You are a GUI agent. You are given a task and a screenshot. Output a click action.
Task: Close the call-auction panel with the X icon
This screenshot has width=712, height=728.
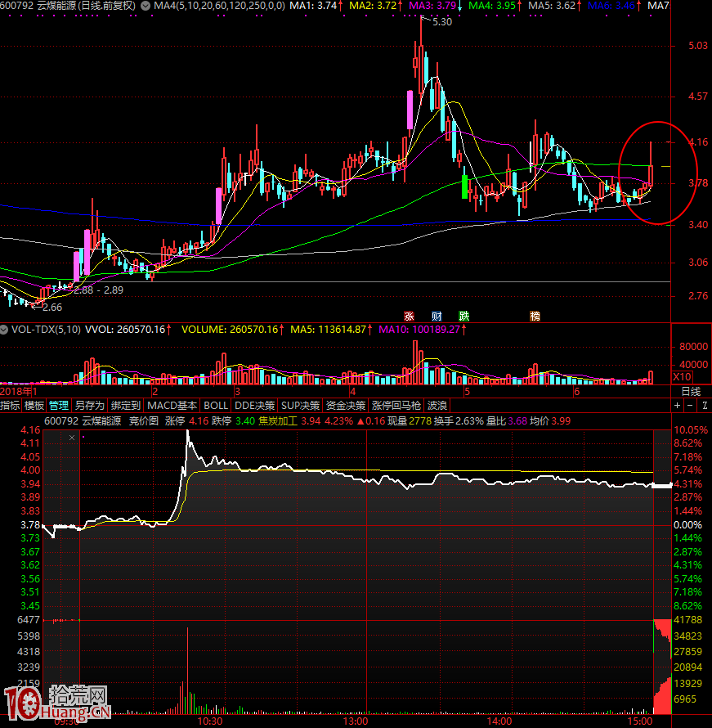pyautogui.click(x=72, y=438)
